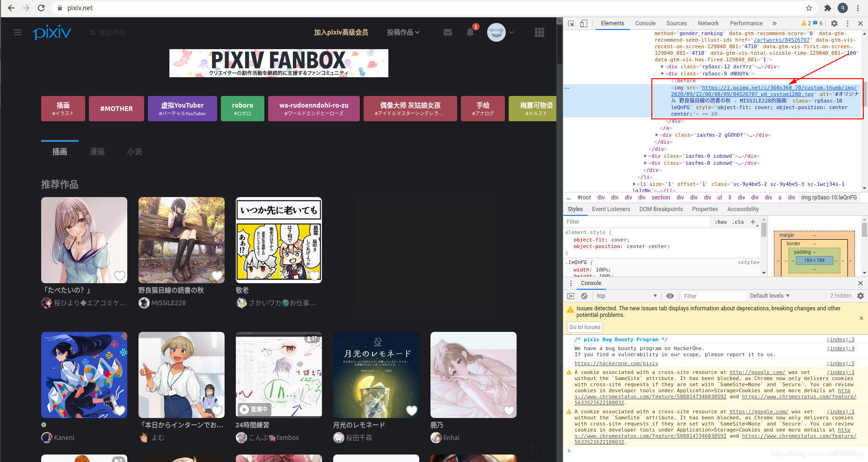The width and height of the screenshot is (868, 462).
Task: Open the hackerone.com/pixiv link
Action: pos(616,364)
